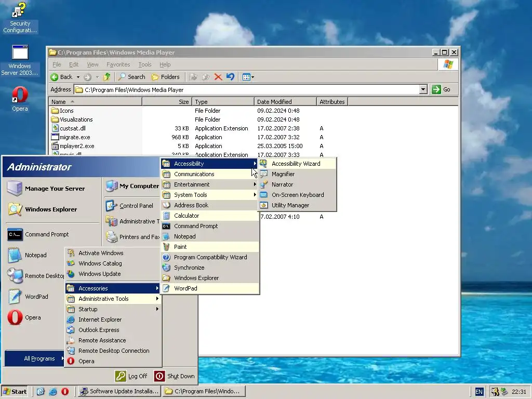Viewport: 532px width, 399px height.
Task: Expand the Startup submenu
Action: coord(113,309)
